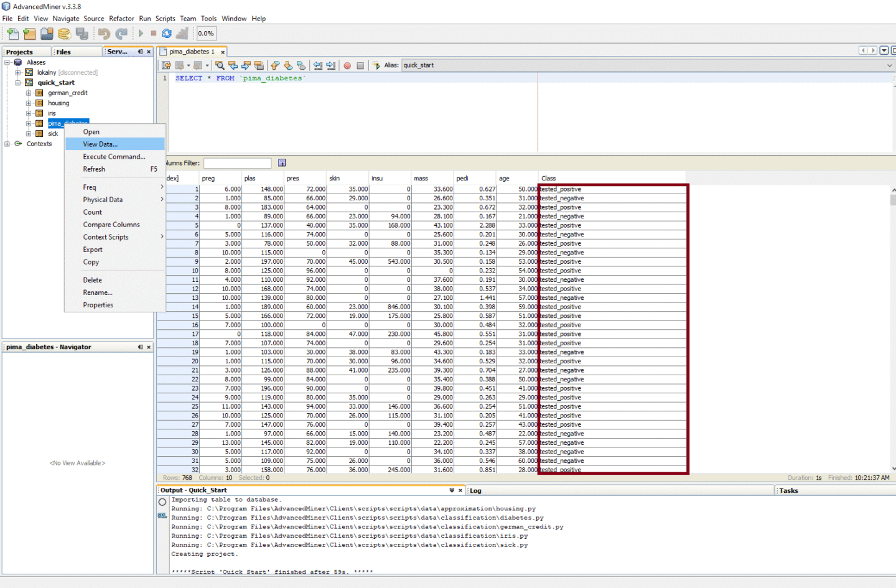Open the Refactor menu
The image size is (896, 588).
tap(121, 19)
